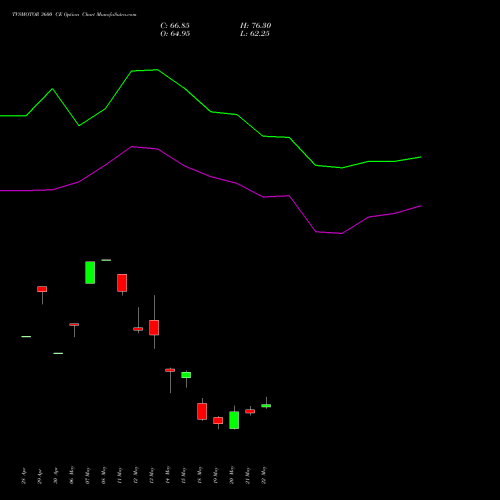Click the '29 Apr' date label
500x500 pixels.
(40, 476)
